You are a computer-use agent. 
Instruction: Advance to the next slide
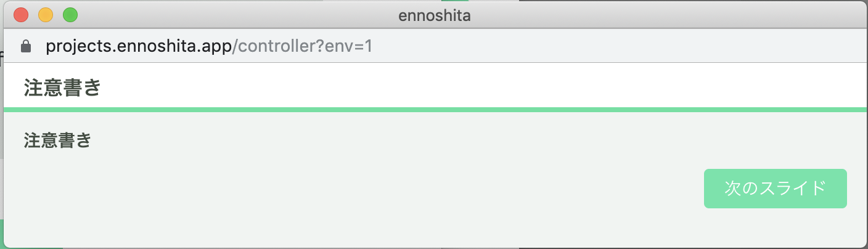click(776, 189)
